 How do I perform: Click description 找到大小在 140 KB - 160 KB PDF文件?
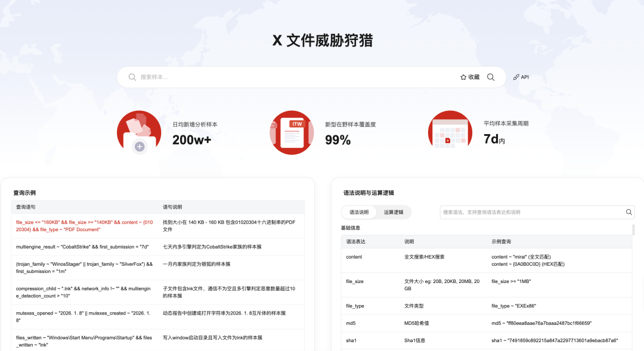coord(229,226)
